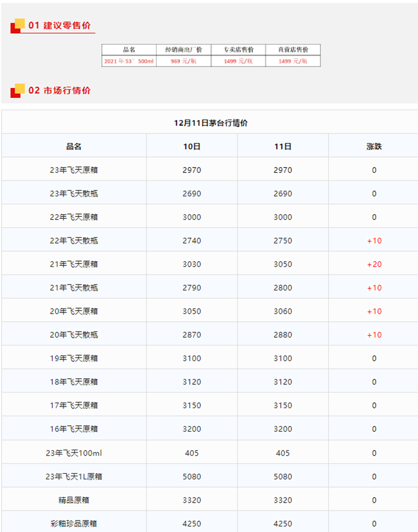Click 11日 price 3150 for 17年飞天原箱
This screenshot has height=532, width=418.
coord(283,406)
